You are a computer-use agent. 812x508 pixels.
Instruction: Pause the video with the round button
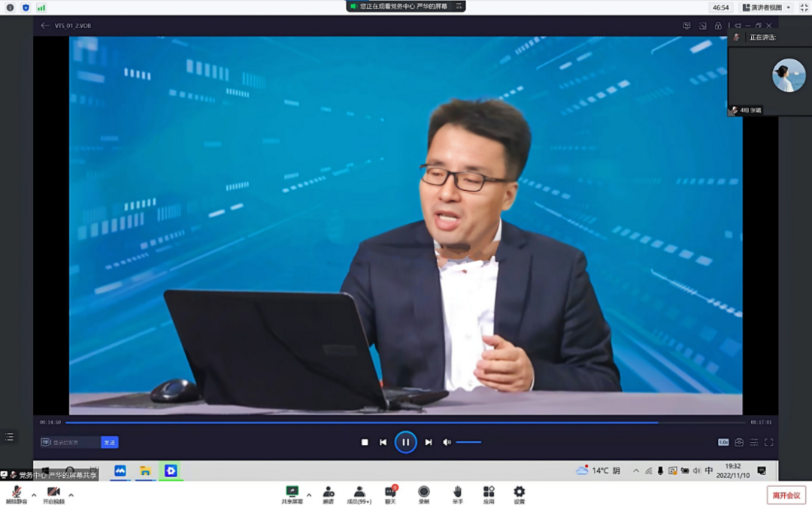(405, 442)
